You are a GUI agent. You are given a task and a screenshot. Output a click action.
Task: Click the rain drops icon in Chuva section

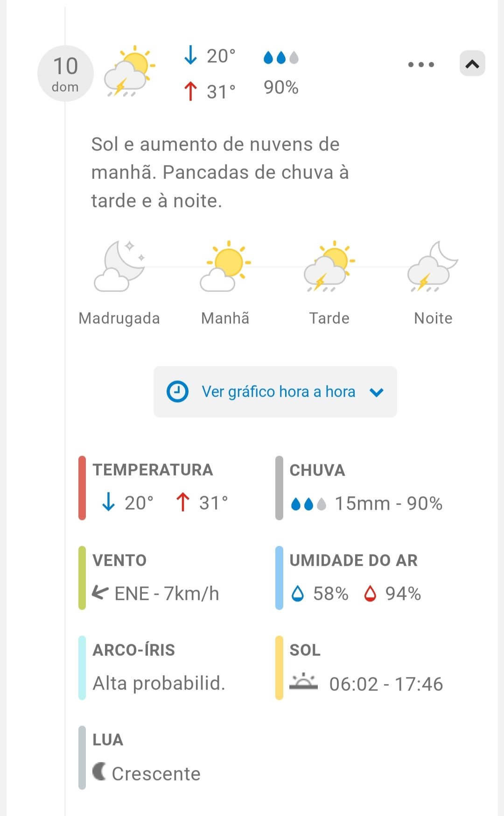[308, 504]
